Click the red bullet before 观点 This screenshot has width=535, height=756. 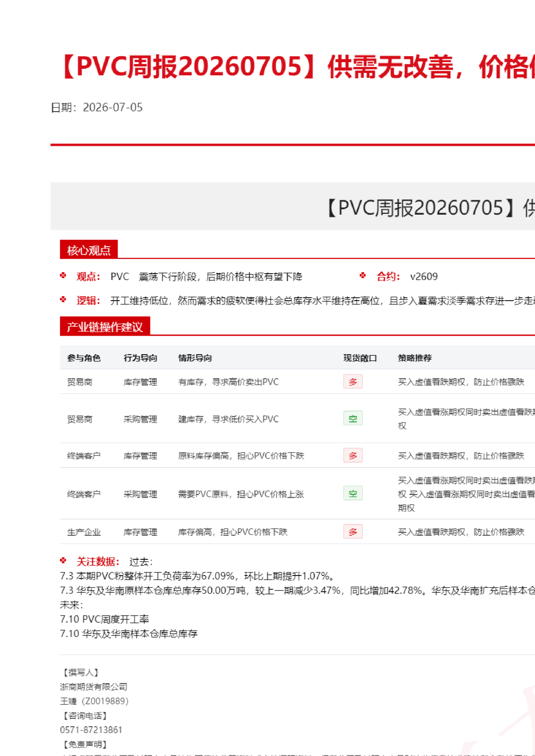pos(63,275)
